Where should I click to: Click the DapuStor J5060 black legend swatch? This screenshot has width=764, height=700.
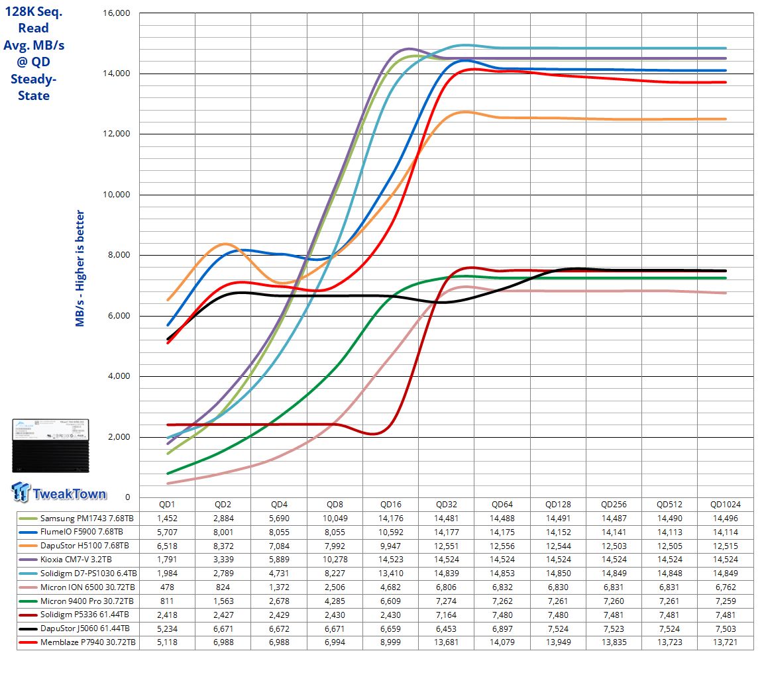pos(28,629)
